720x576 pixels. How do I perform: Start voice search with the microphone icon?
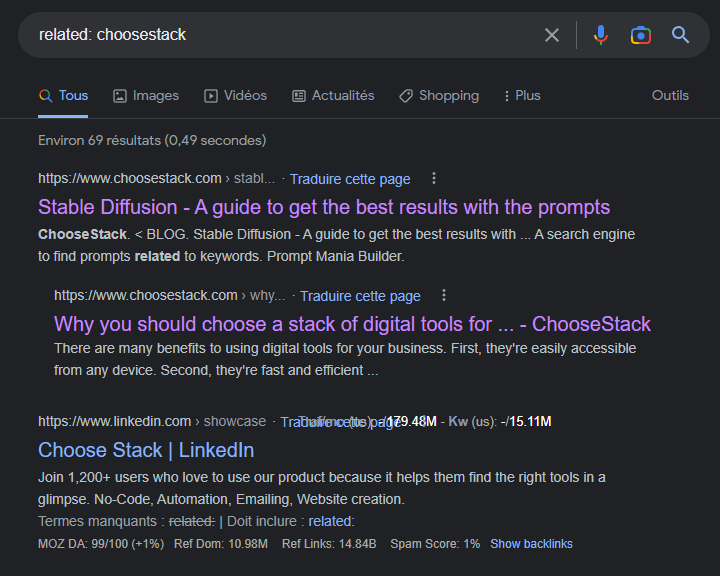(601, 35)
